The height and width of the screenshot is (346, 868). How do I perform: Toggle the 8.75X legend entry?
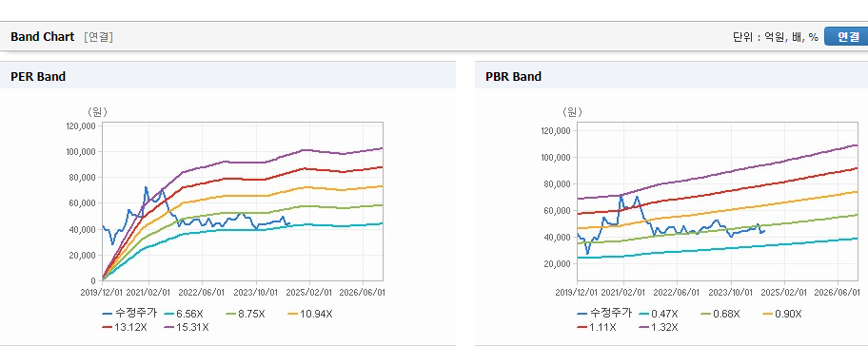(x=246, y=314)
